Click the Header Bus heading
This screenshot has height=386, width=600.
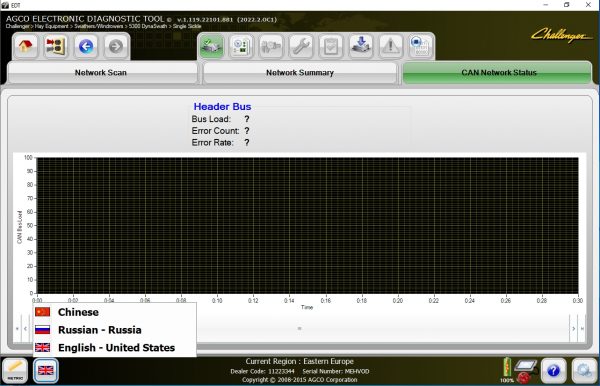coord(222,106)
